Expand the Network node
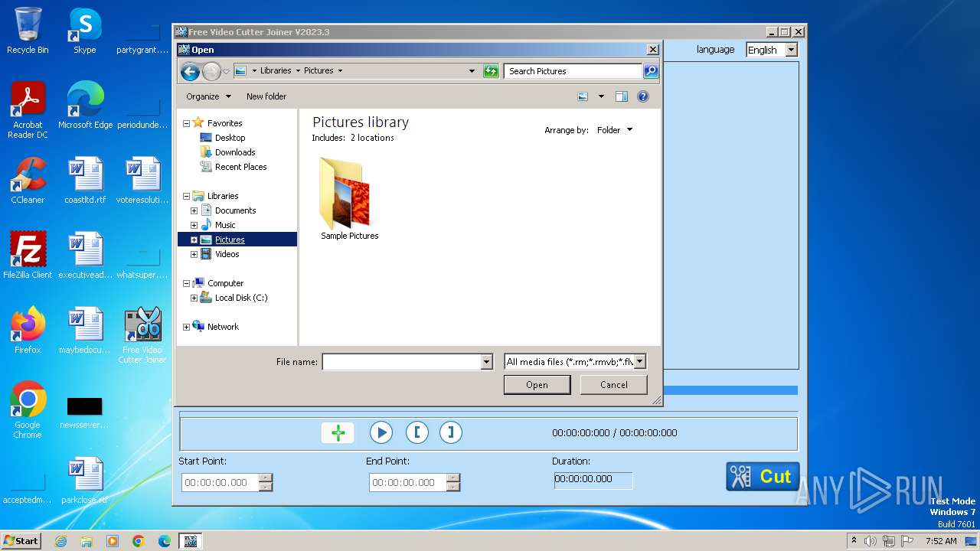Screen dimensions: 980x551 pyautogui.click(x=186, y=327)
